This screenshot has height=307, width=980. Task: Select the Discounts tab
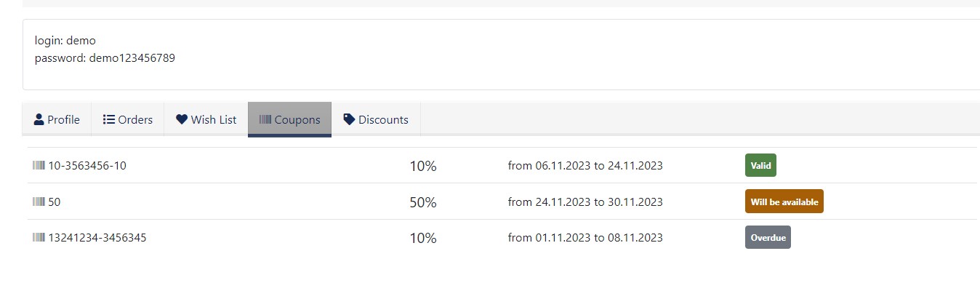[x=376, y=119]
